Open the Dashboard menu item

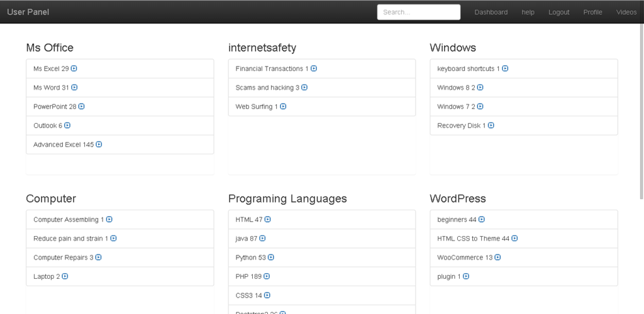491,12
